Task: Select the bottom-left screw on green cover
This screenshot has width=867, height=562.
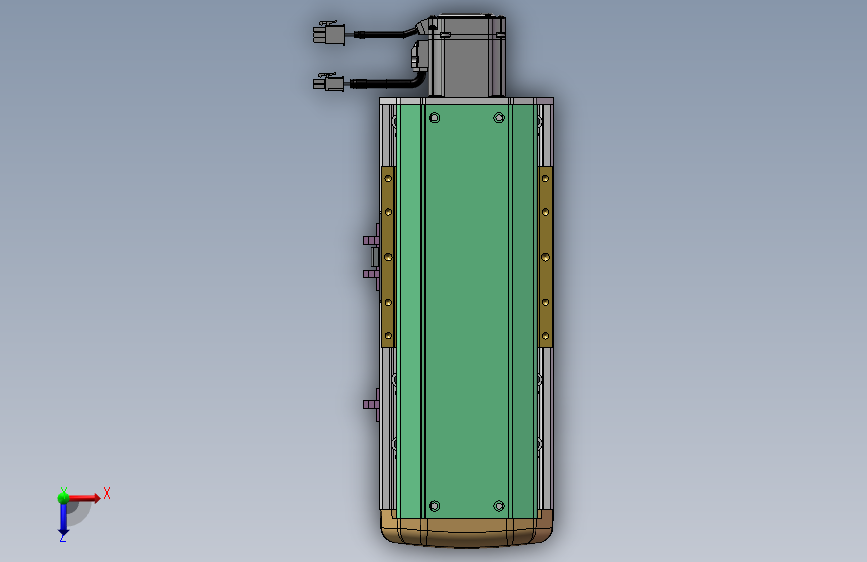Action: pos(435,506)
